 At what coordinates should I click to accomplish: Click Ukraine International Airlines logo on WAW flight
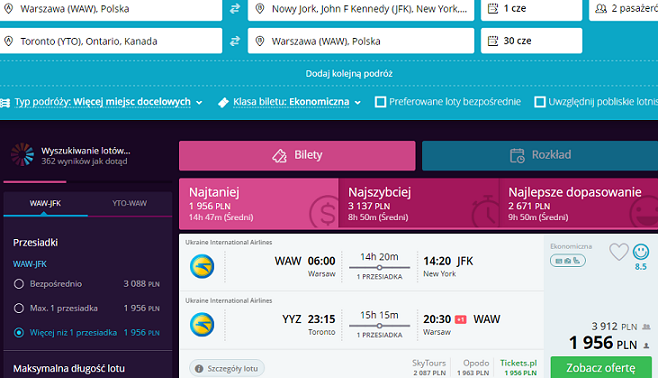click(202, 266)
